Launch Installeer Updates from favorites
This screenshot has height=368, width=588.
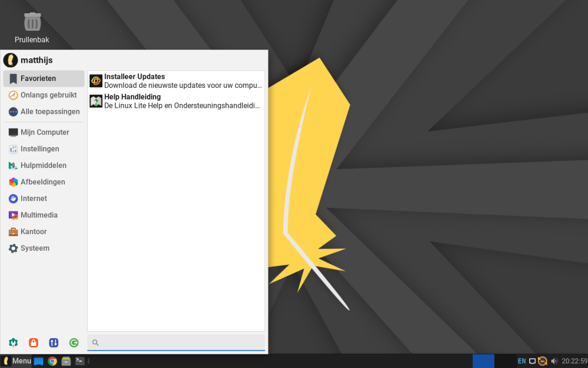point(176,81)
